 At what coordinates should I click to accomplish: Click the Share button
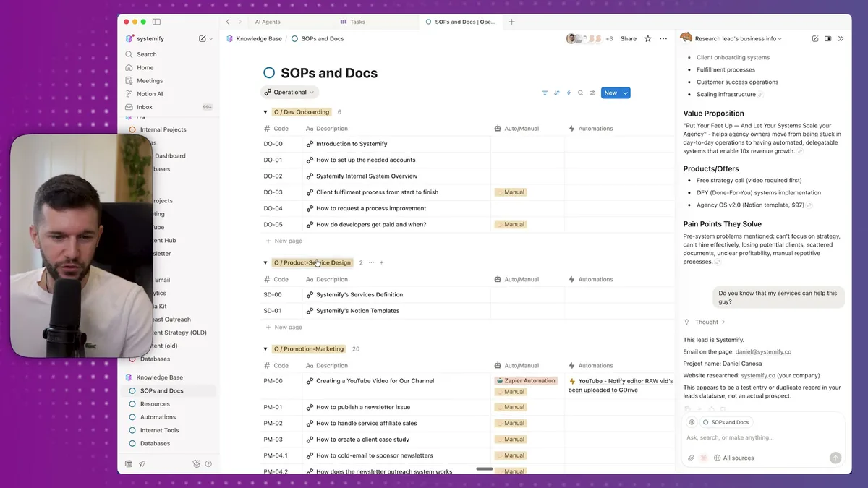point(628,38)
